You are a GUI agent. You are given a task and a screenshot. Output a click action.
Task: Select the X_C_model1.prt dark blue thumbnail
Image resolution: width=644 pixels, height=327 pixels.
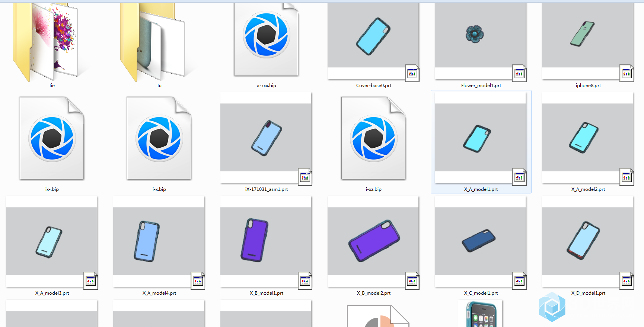[x=481, y=241]
